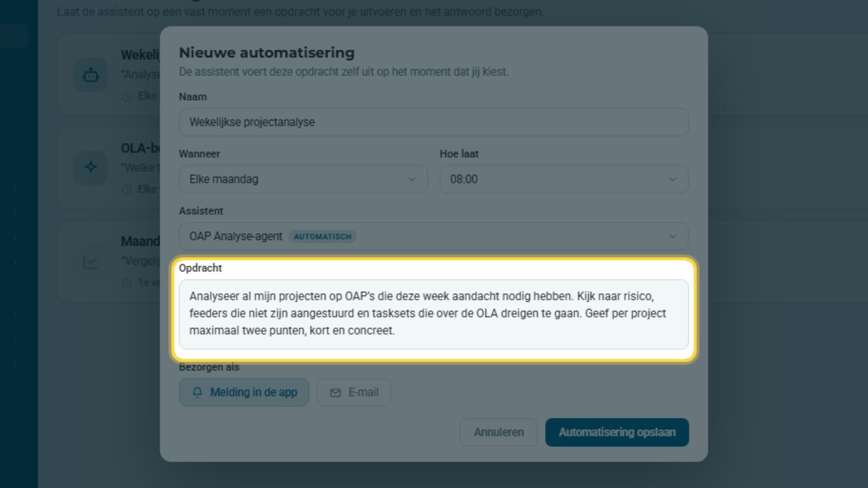Image resolution: width=868 pixels, height=488 pixels.
Task: Click inside the Opdracht text area
Action: coord(434,314)
